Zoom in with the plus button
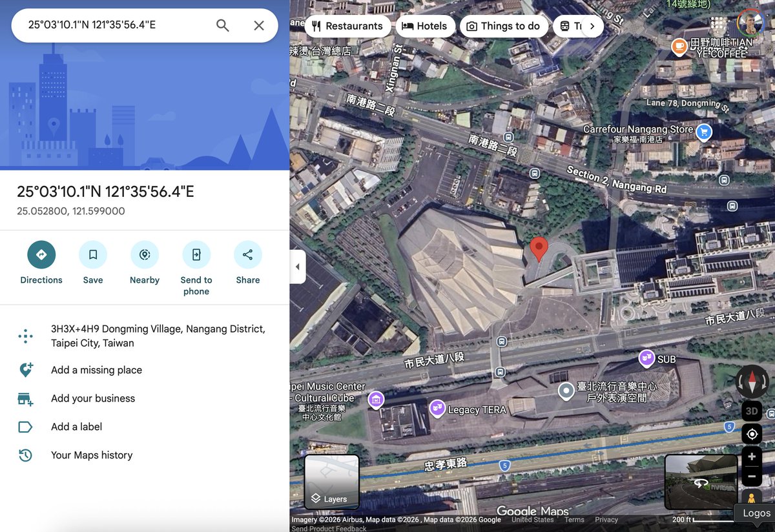This screenshot has height=532, width=775. coord(752,456)
